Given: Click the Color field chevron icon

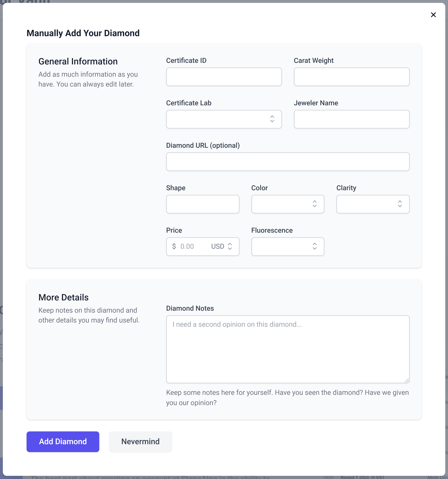Looking at the screenshot, I should [x=315, y=204].
